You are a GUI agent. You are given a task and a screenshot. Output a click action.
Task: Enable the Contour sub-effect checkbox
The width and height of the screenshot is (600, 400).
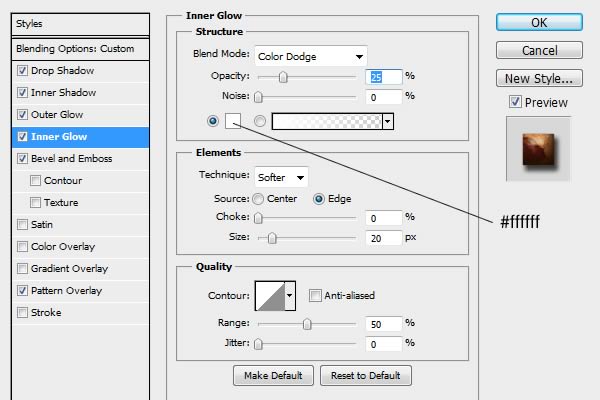click(35, 180)
